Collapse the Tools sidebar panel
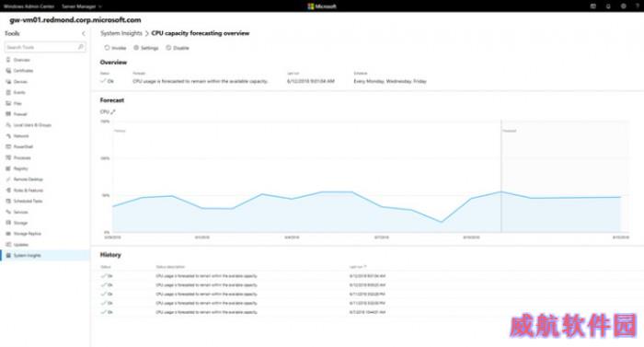The image size is (644, 347). 84,34
